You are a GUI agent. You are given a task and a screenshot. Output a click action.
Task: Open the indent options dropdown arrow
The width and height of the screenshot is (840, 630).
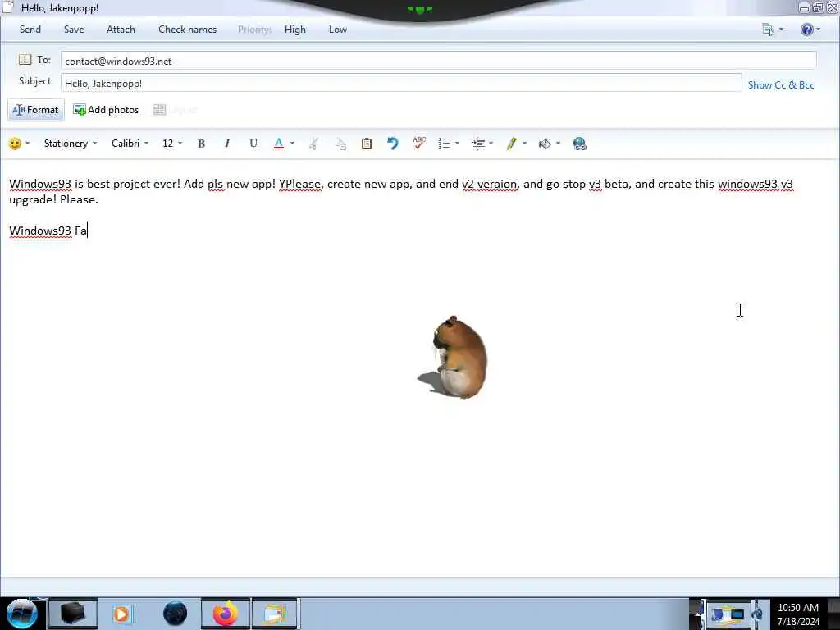[491, 144]
